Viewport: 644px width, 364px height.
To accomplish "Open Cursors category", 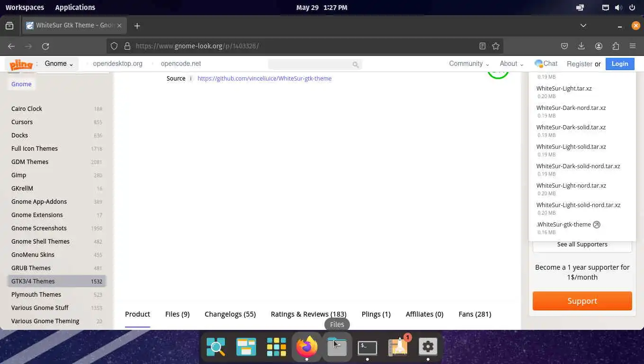I will pos(22,122).
